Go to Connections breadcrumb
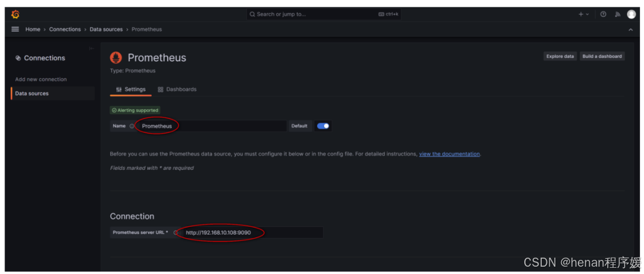The width and height of the screenshot is (644, 274). (65, 29)
